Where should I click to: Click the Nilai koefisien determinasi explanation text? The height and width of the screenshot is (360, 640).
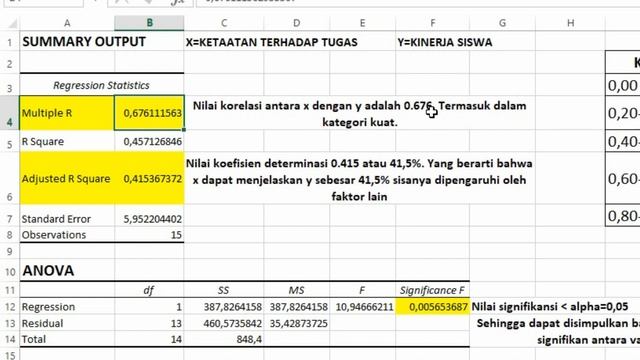click(359, 180)
